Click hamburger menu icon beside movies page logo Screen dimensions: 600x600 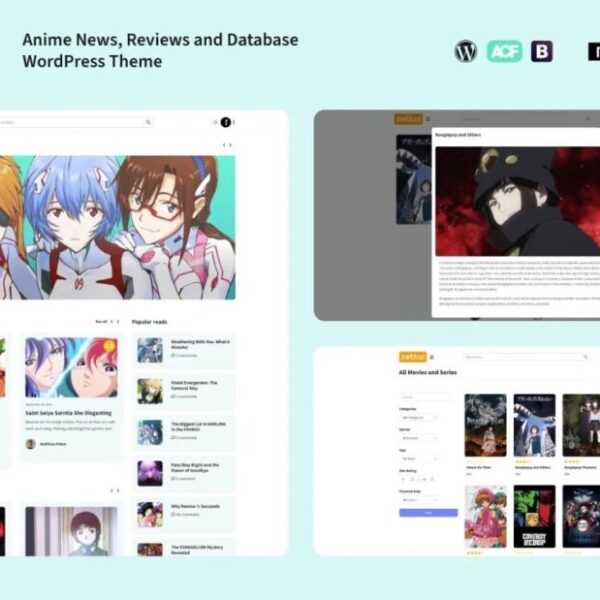pos(432,357)
